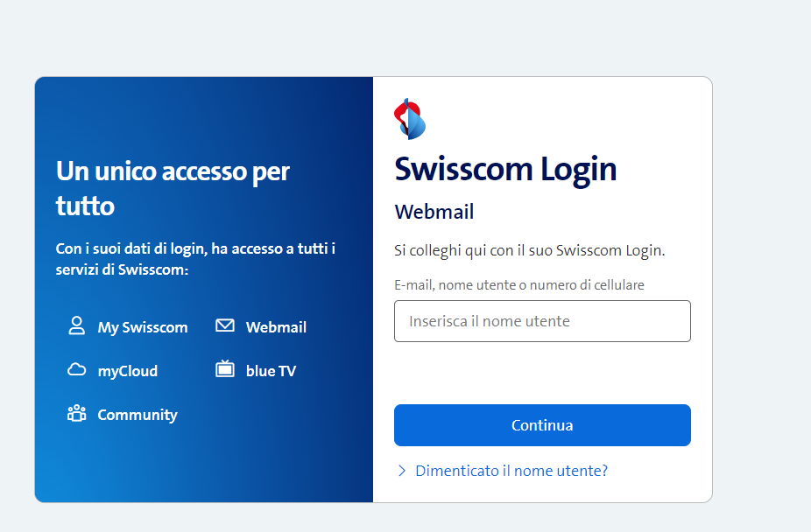
Task: Focus the Inserisca il nome utente field
Action: click(x=542, y=321)
